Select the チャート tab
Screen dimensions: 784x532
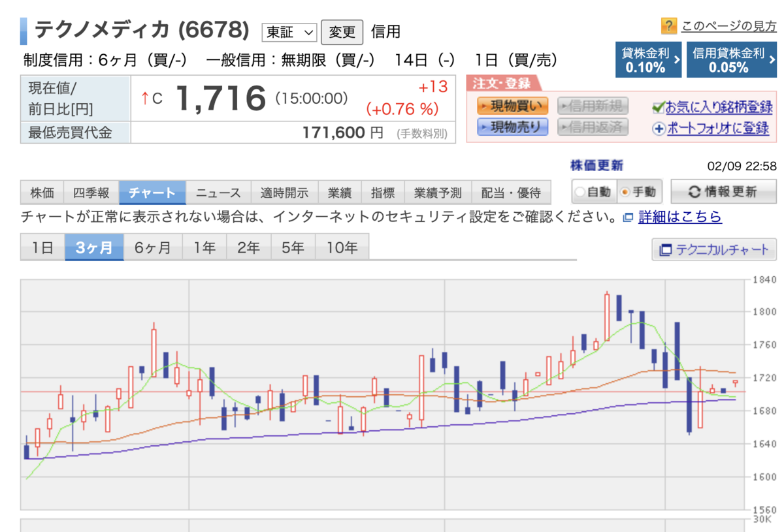[152, 193]
